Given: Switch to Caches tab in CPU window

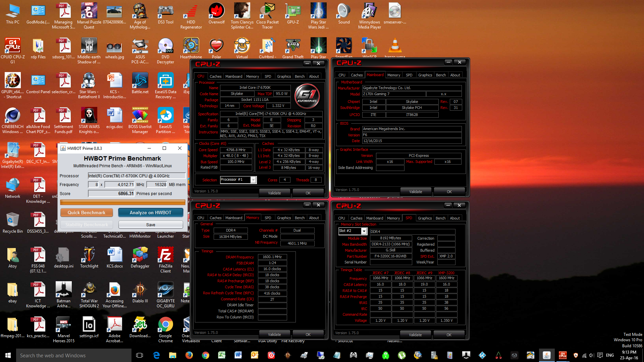Looking at the screenshot, I should point(215,76).
